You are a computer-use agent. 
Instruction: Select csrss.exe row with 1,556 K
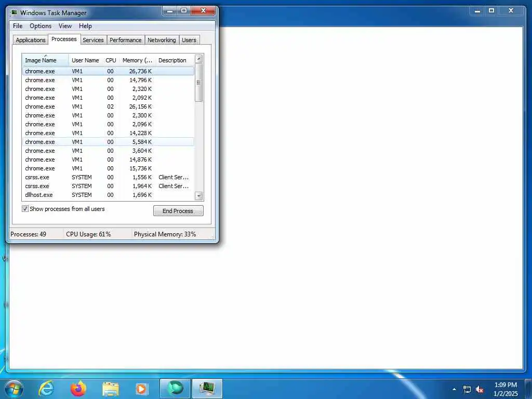pyautogui.click(x=108, y=177)
